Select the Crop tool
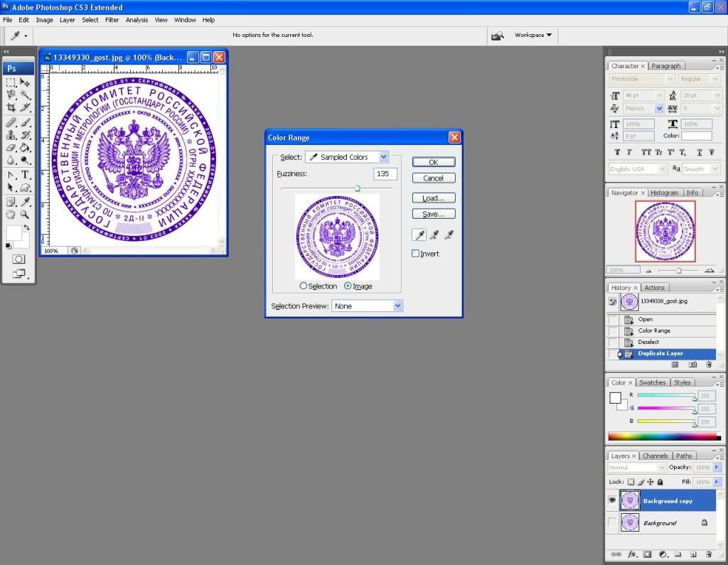The height and width of the screenshot is (565, 728). [11, 108]
